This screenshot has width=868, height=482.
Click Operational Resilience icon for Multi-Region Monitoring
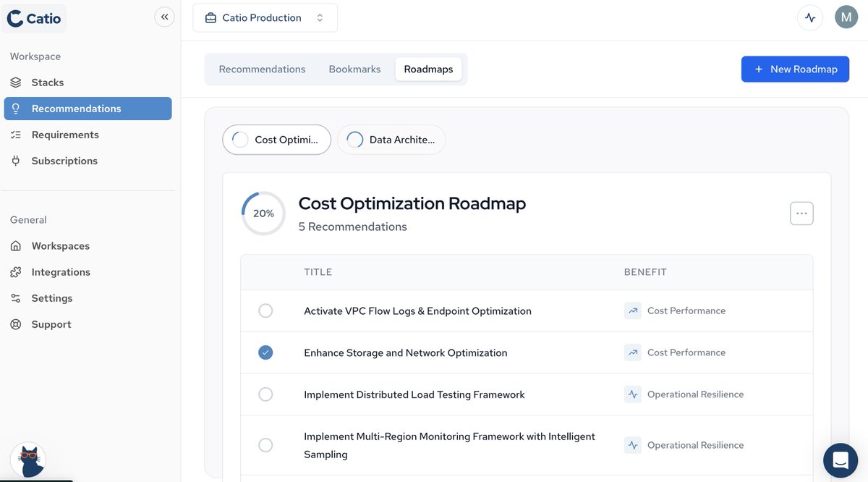coord(633,446)
